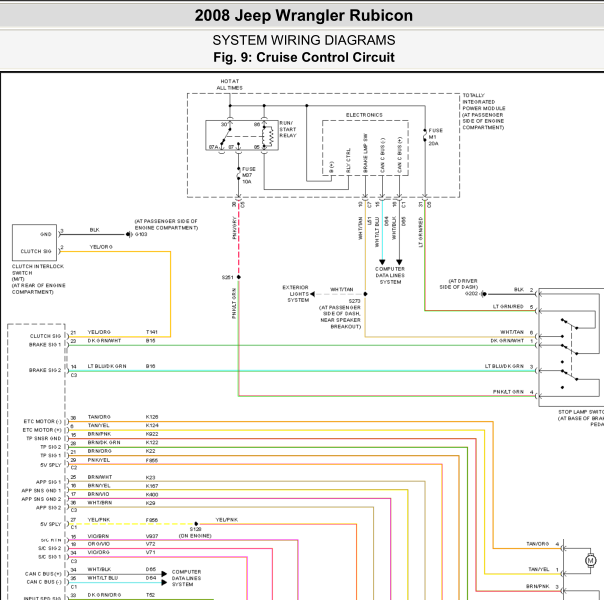The height and width of the screenshot is (600, 604).
Task: Click the 'GND' pin in clutch switch box
Action: tap(45, 234)
